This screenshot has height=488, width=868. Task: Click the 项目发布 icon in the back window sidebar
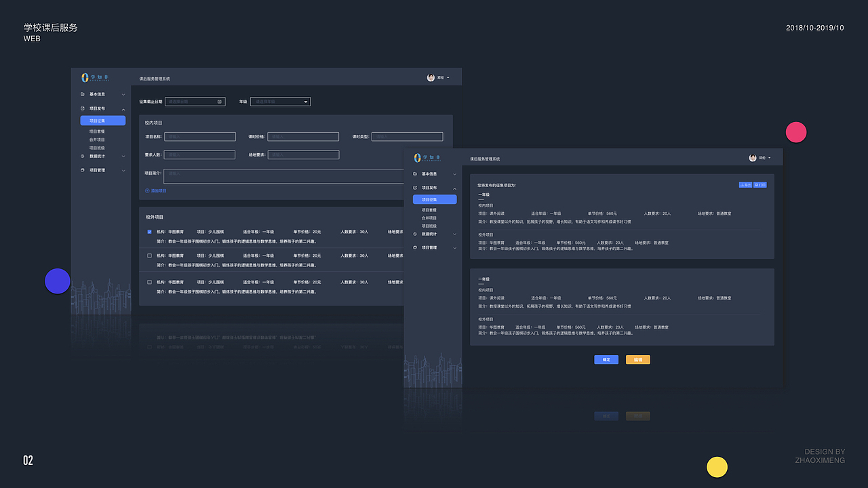[x=83, y=108]
